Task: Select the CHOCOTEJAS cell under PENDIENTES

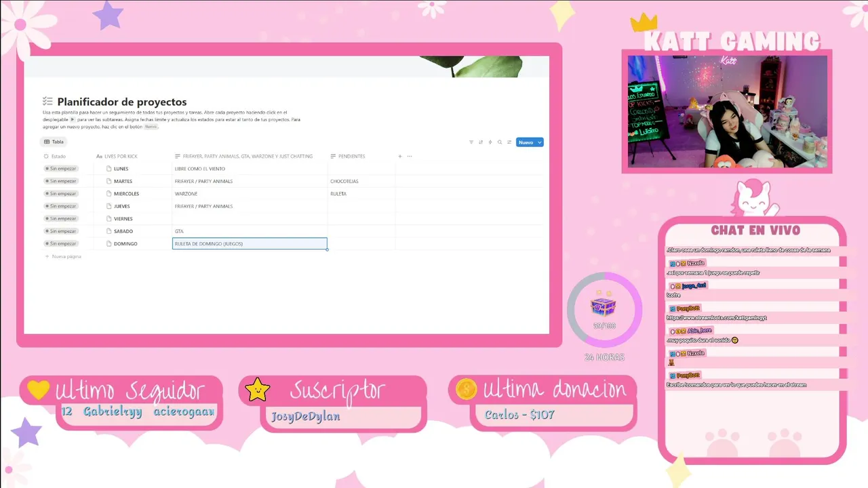Action: 361,181
